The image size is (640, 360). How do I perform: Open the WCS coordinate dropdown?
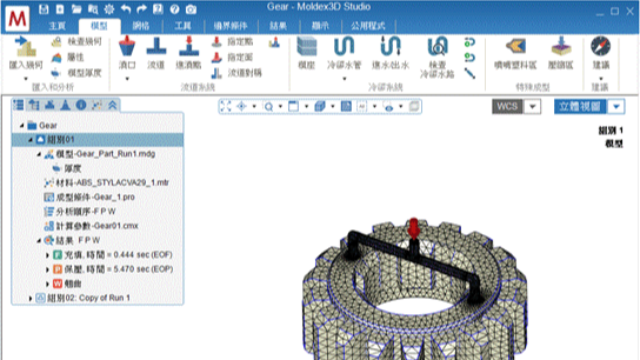point(532,107)
